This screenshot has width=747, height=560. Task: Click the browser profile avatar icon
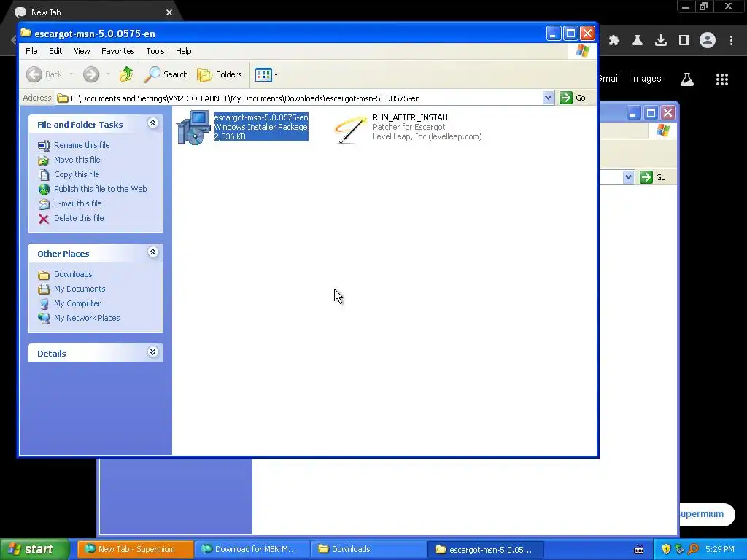[708, 41]
